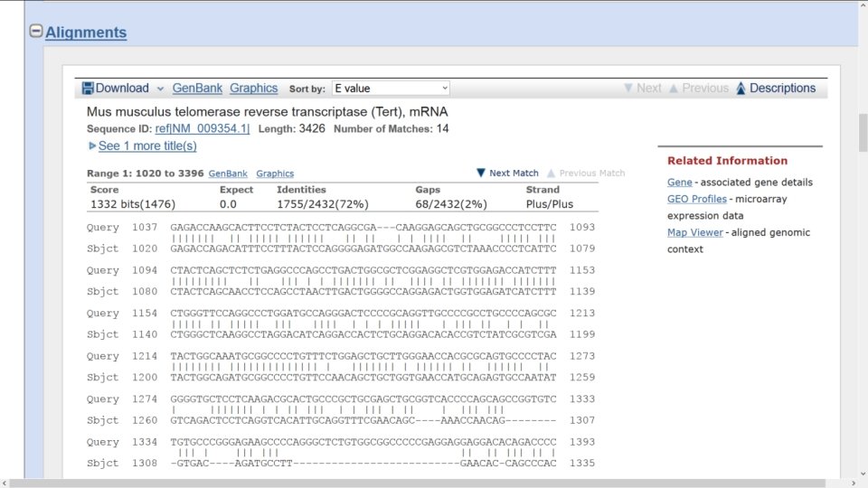Click the horizontal scrollbar thumb
The width and height of the screenshot is (868, 488).
pos(418,483)
